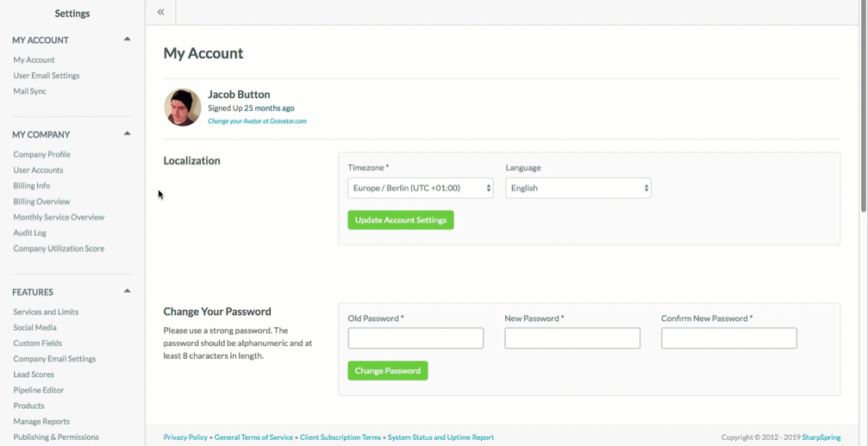Click Jacob Button's avatar photo
868x446 pixels.
183,108
